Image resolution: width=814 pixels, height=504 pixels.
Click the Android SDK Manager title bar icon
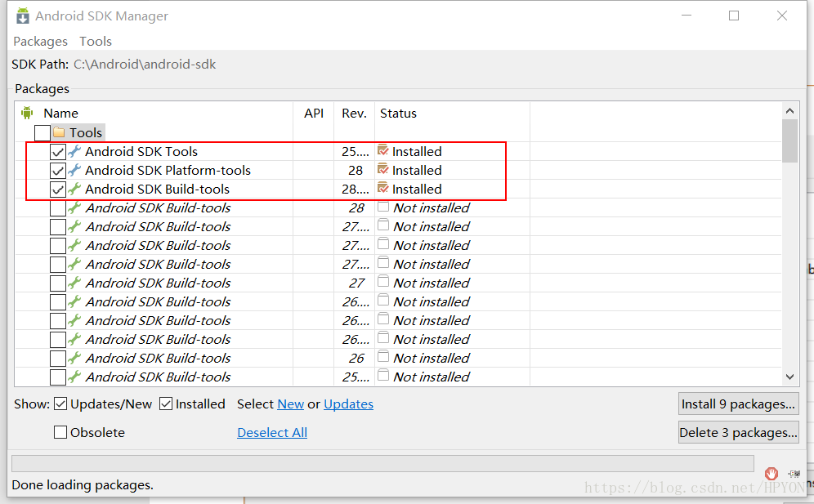22,16
